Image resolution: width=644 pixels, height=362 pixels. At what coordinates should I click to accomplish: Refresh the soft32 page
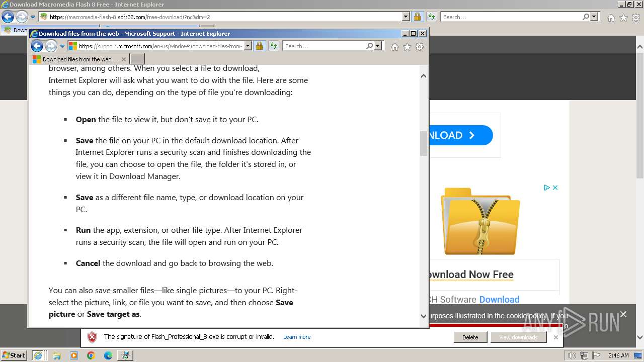(x=431, y=17)
